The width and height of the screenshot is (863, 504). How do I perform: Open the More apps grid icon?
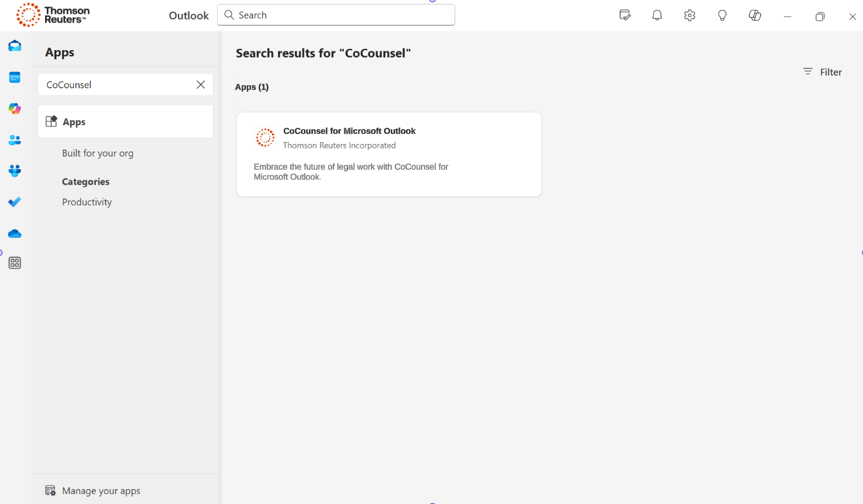tap(14, 263)
